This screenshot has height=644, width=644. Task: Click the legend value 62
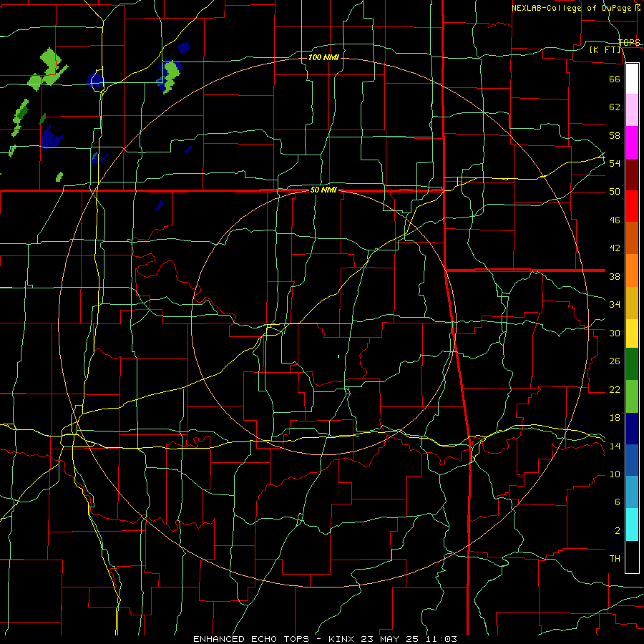pyautogui.click(x=615, y=107)
